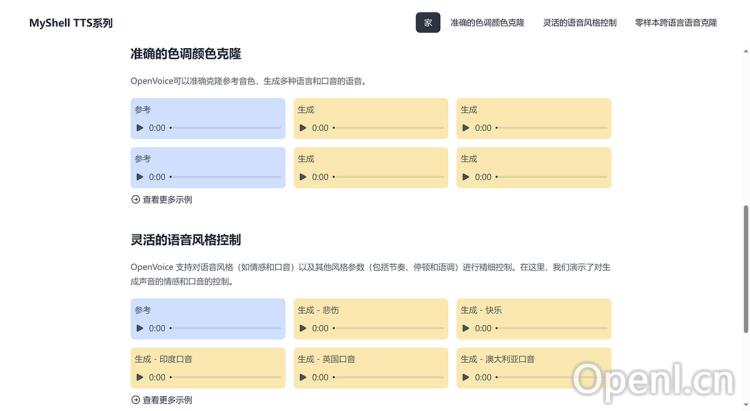Click the 灵活的语音风格控制 section heading
The image size is (750, 411).
coord(186,240)
